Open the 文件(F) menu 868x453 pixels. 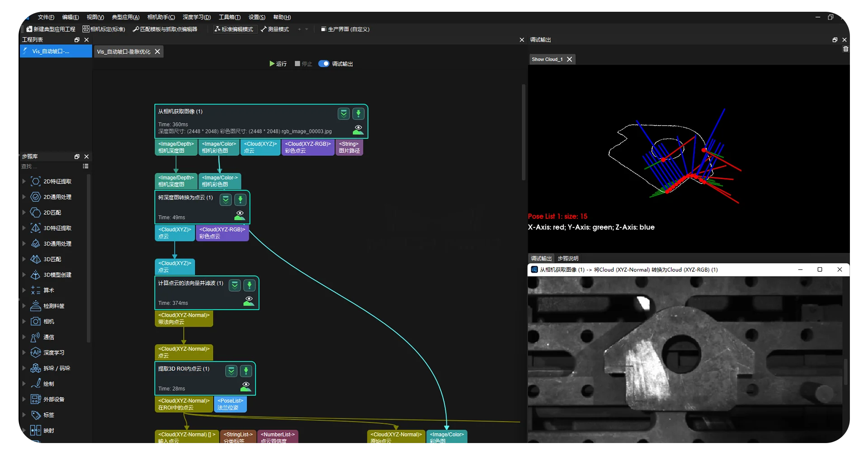(46, 17)
